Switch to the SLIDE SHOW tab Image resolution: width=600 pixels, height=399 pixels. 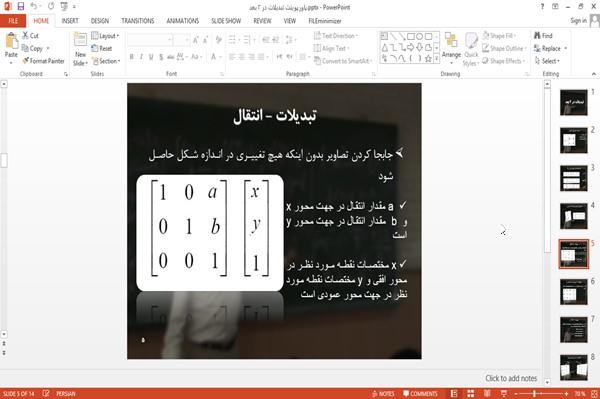(226, 21)
